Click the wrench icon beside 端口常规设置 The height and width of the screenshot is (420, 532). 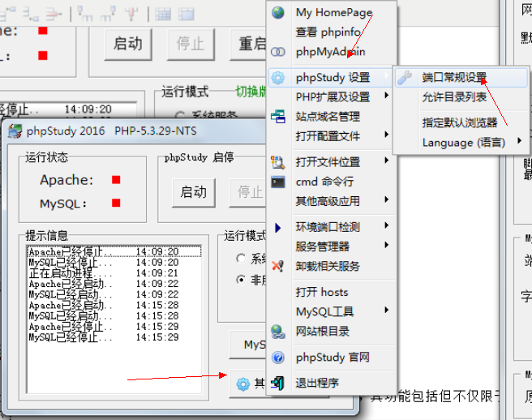click(405, 77)
